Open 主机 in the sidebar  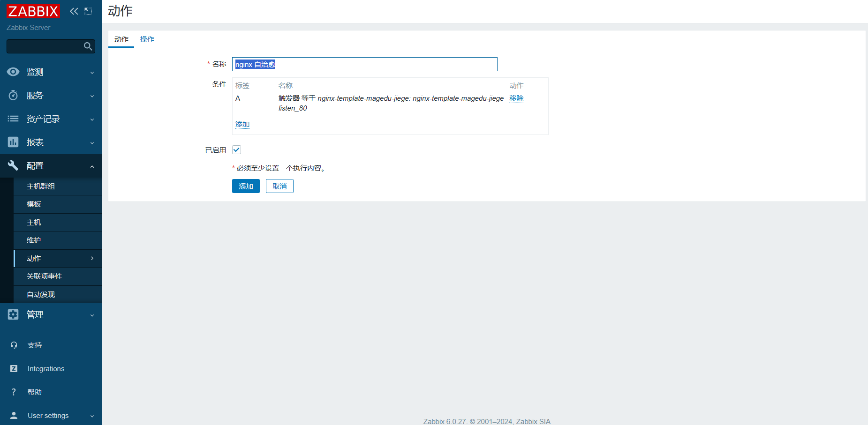pos(58,223)
